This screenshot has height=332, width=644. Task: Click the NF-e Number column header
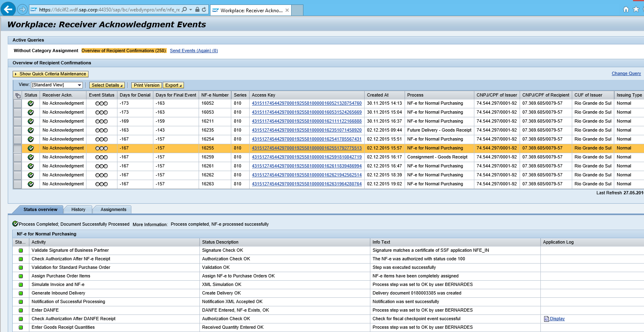click(x=215, y=95)
